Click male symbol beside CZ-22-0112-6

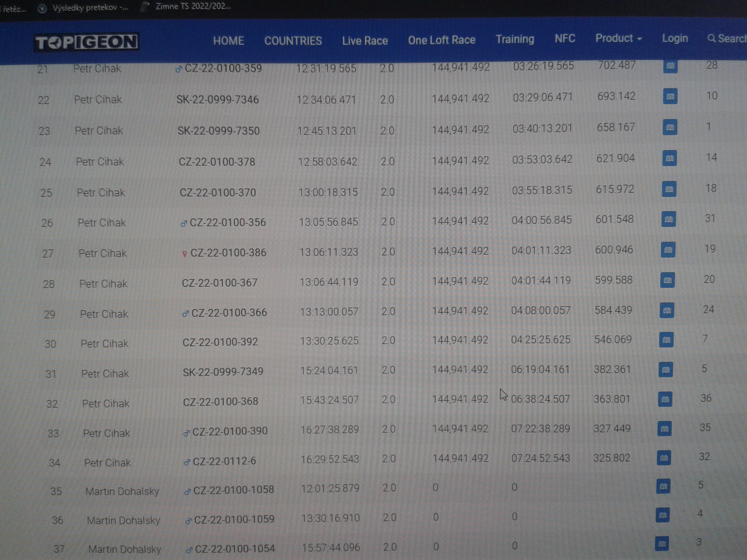coord(186,462)
